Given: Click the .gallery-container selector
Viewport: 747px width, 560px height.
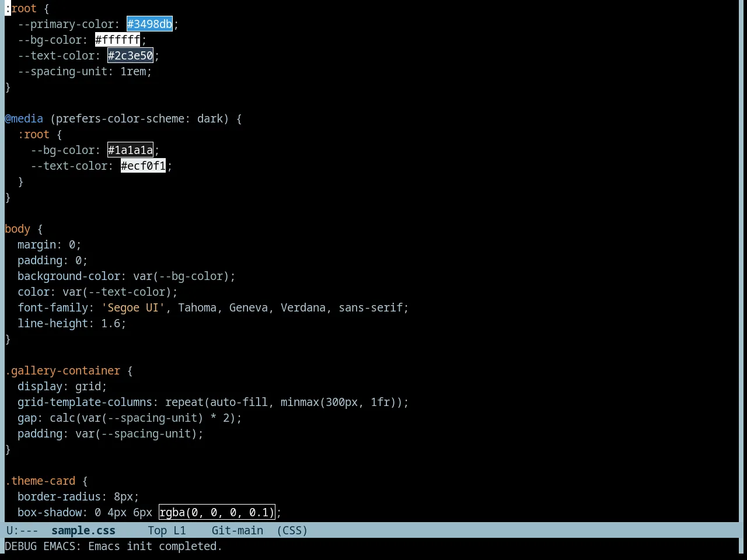Looking at the screenshot, I should point(62,370).
